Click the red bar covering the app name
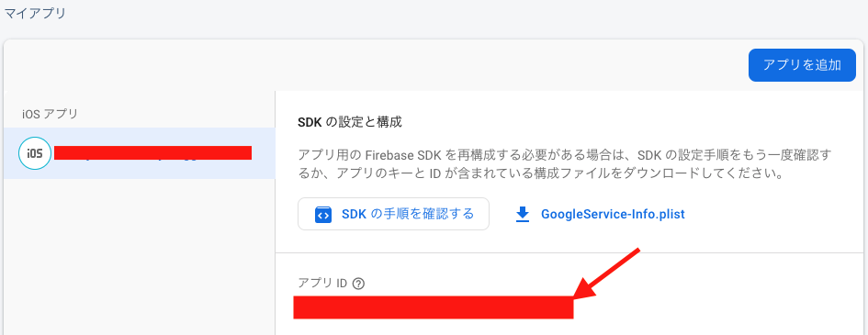The height and width of the screenshot is (335, 868). point(152,153)
